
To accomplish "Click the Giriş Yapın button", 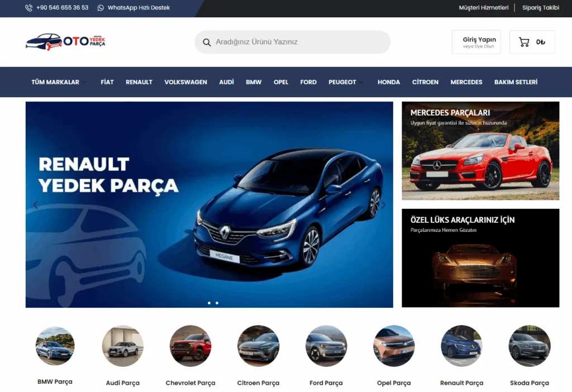I will pos(476,42).
